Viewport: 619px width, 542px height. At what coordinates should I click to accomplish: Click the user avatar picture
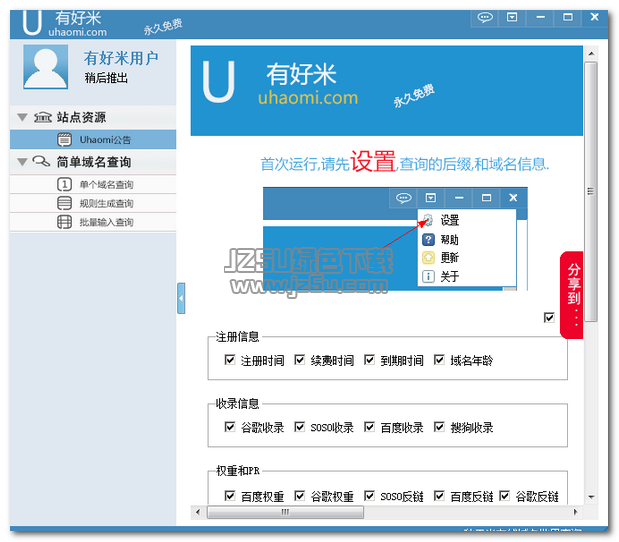45,67
